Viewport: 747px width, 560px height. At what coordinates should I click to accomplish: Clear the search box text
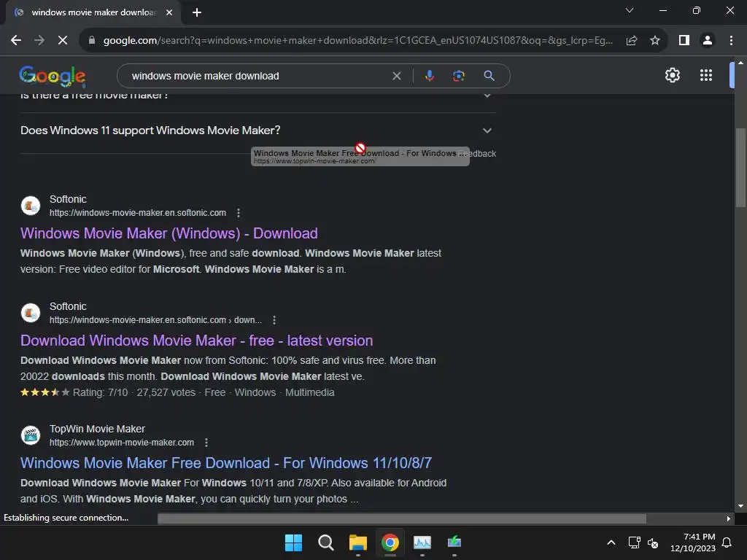click(x=396, y=76)
